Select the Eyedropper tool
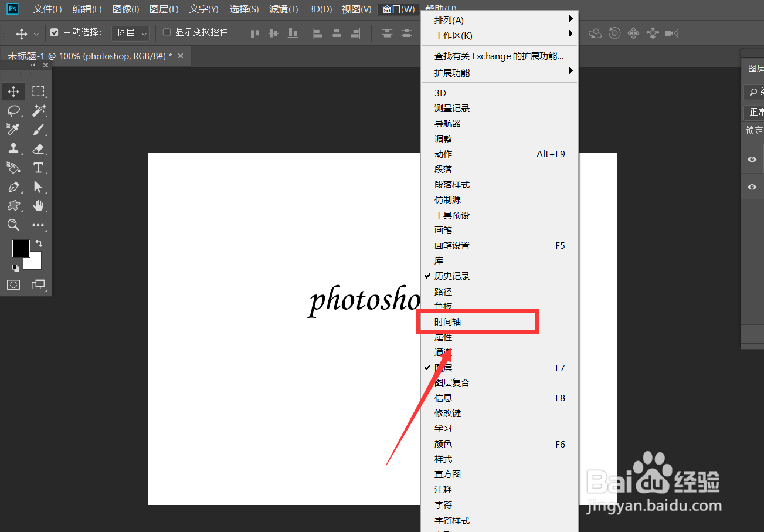 pos(13,130)
